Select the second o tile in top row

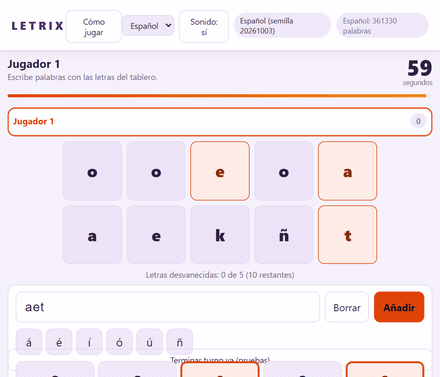coord(156,171)
